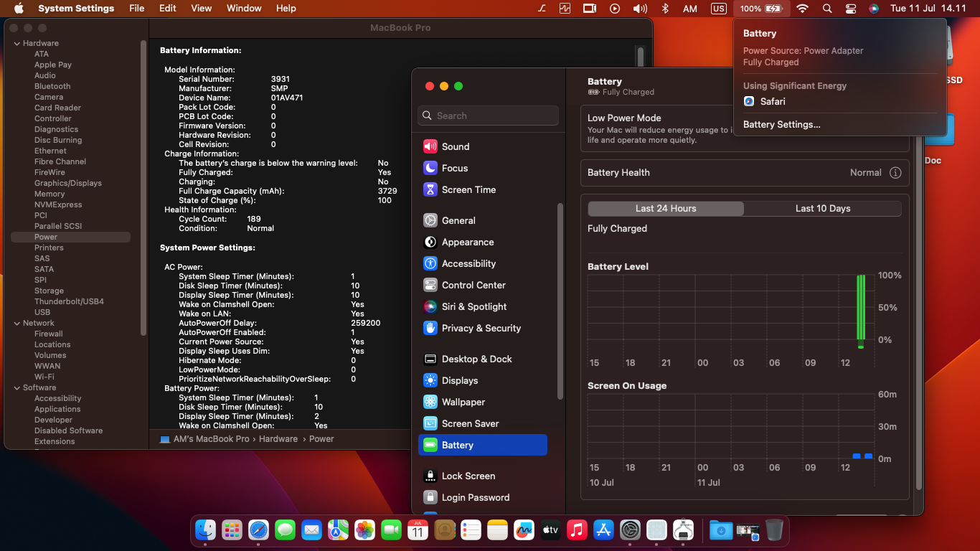Open Siri & Spotlight settings
The height and width of the screenshot is (551, 980).
point(473,306)
